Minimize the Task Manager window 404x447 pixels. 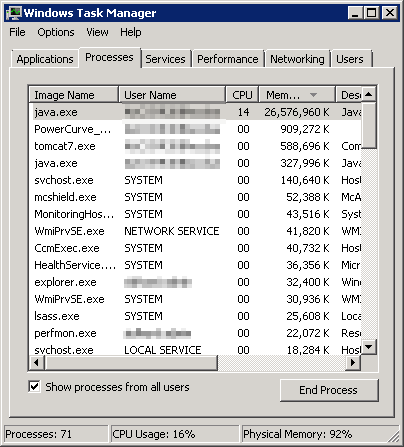[x=355, y=13]
